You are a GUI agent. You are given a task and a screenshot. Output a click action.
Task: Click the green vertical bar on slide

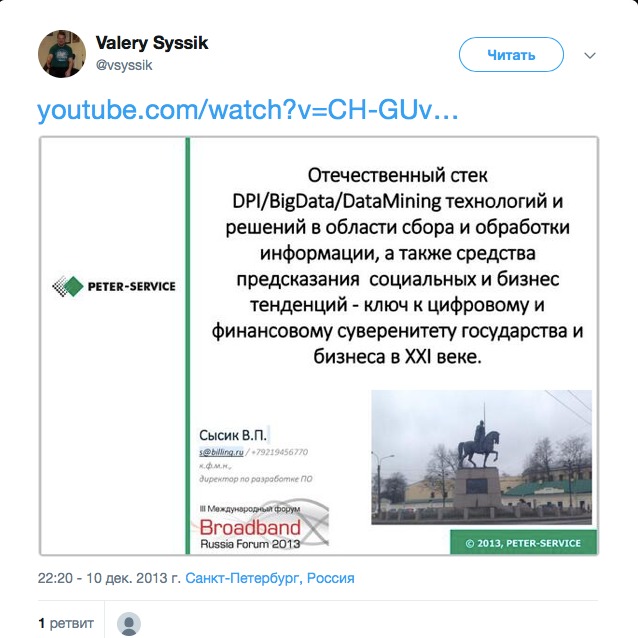coord(188,346)
